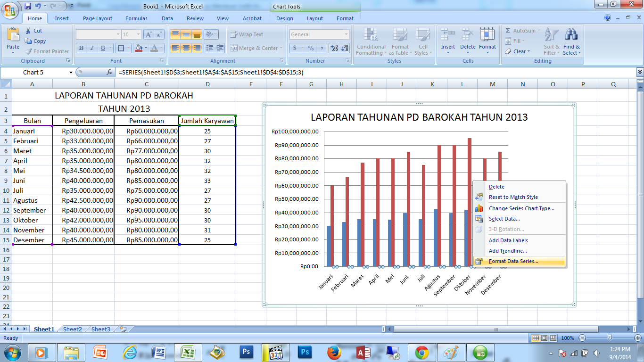Open the Number Format General dropdown
The width and height of the screenshot is (644, 362).
coord(346,34)
